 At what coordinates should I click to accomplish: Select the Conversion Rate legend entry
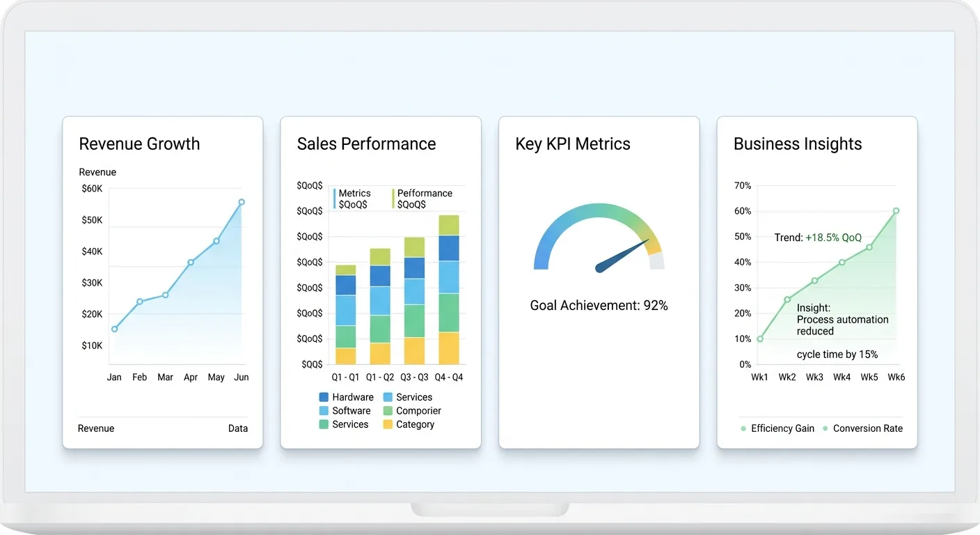[x=862, y=428]
